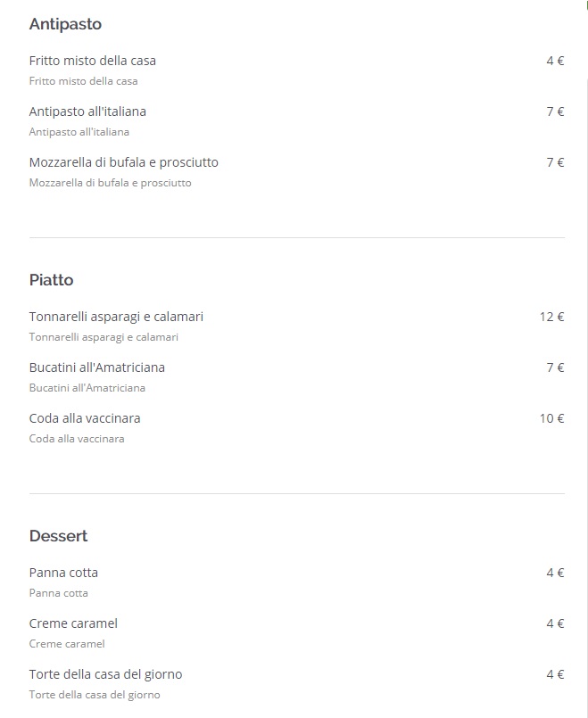Click the Creme caramel 4 € price
The image size is (588, 718).
point(555,623)
